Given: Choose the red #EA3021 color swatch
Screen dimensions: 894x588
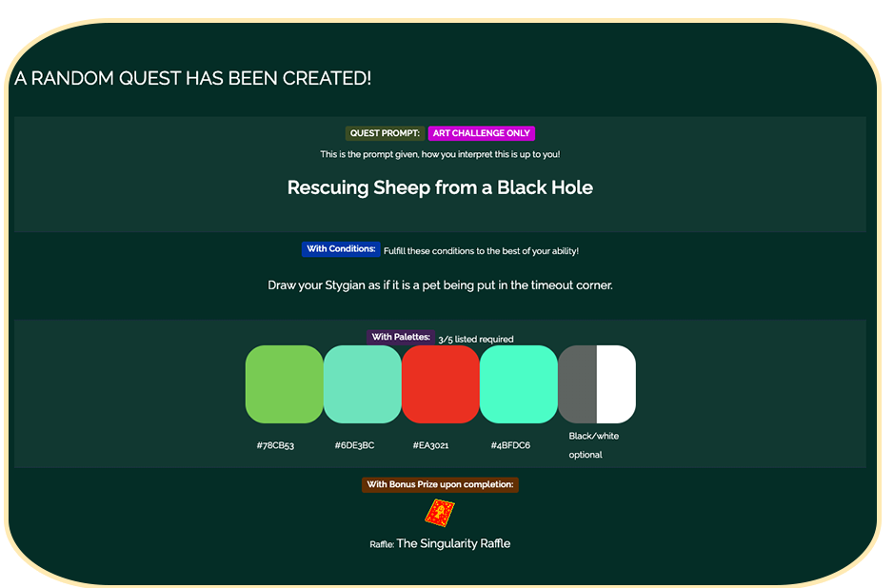Looking at the screenshot, I should tap(440, 384).
